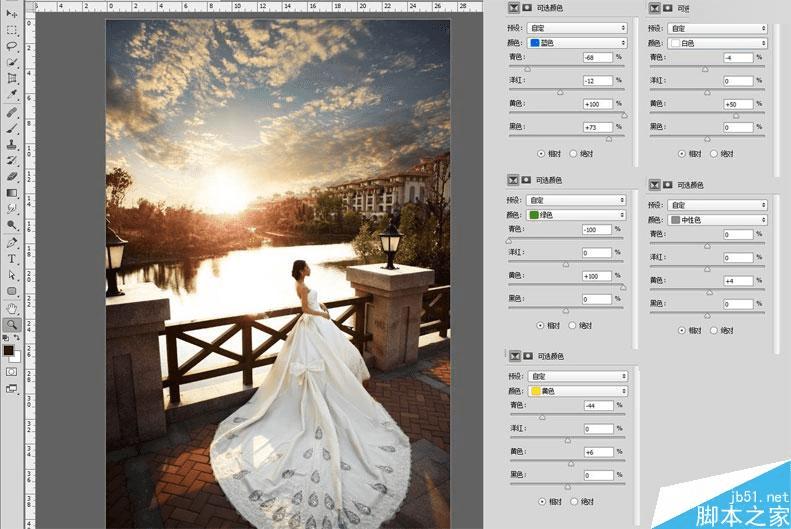Select the Rectangular Marquee tool

point(12,30)
